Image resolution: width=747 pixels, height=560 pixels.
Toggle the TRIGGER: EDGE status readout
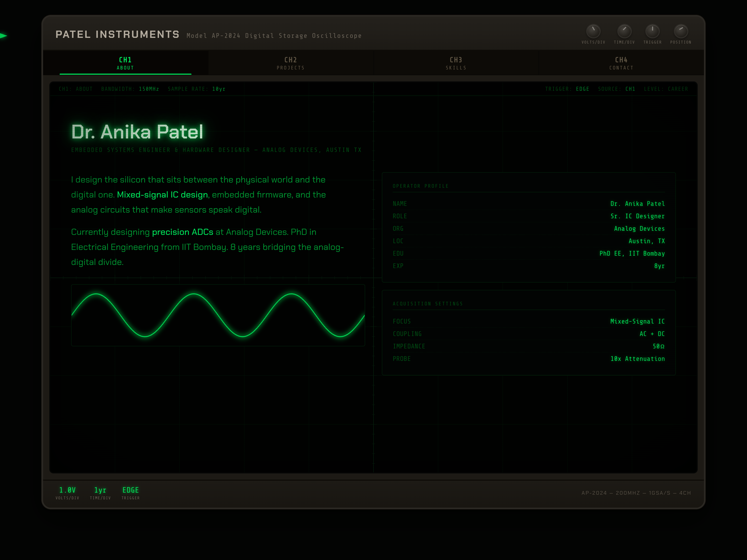coord(567,89)
